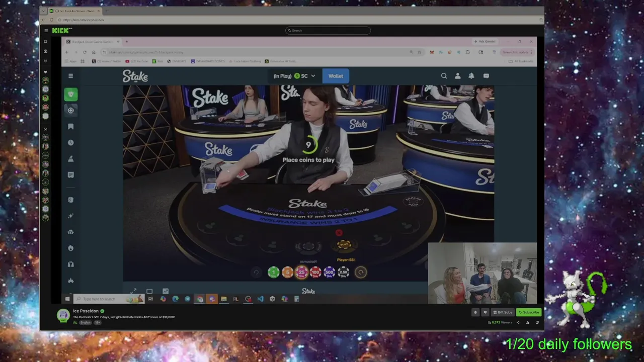The width and height of the screenshot is (644, 362).
Task: Open Task View on the taskbar
Action: point(150,299)
